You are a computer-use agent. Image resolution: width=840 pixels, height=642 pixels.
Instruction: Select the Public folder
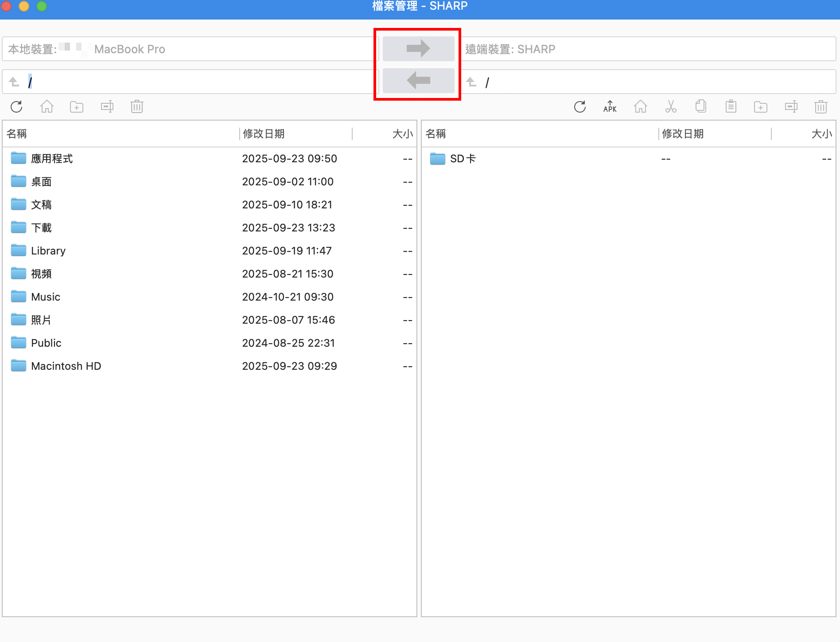(x=210, y=343)
